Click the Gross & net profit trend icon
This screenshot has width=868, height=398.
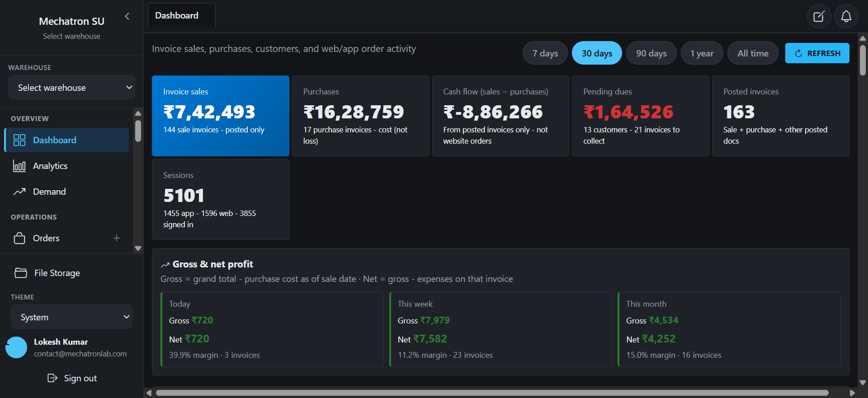(165, 265)
